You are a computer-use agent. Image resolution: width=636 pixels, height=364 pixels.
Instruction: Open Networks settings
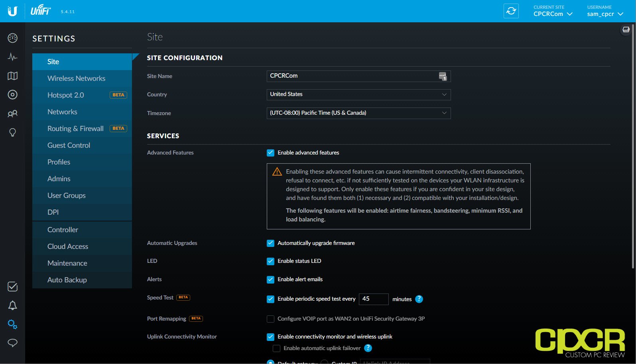82,112
